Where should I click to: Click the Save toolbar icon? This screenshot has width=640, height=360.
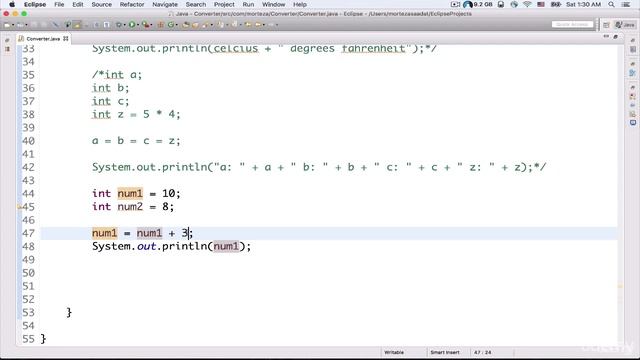[x=34, y=25]
